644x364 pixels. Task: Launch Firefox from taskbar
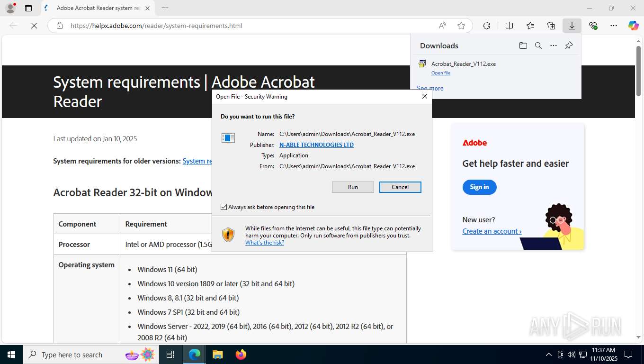pyautogui.click(x=241, y=355)
